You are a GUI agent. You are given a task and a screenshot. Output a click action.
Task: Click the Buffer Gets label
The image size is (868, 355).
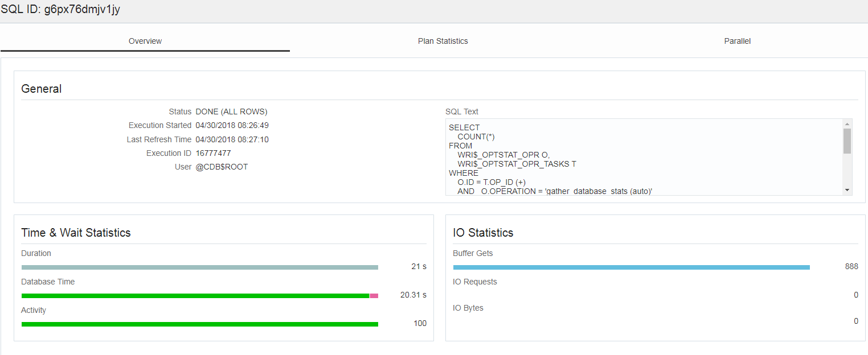pos(473,253)
